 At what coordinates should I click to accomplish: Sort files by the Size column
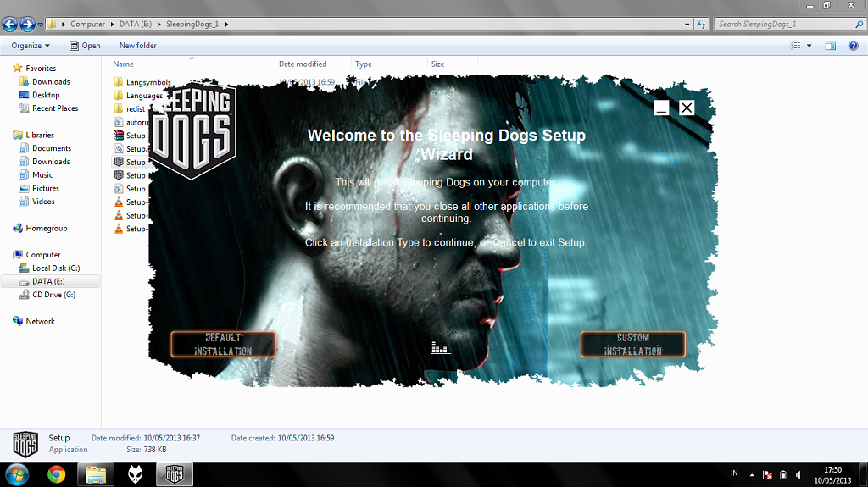[438, 64]
